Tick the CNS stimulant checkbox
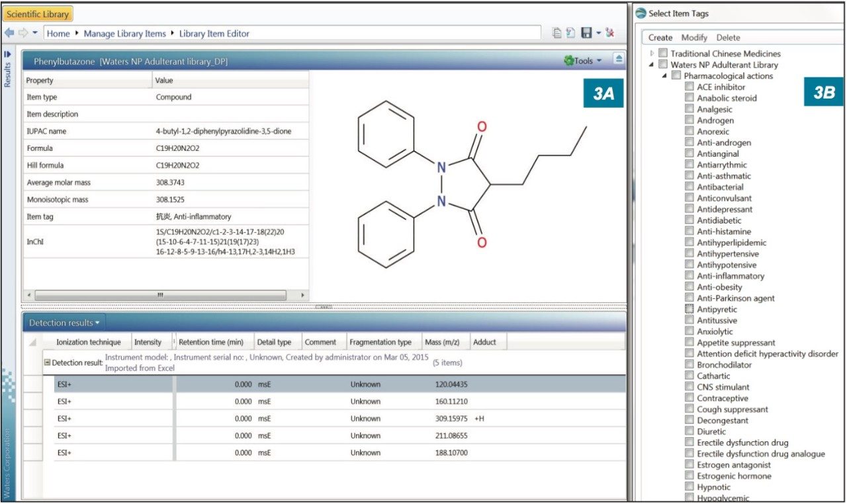This screenshot has height=504, width=847. coord(689,387)
